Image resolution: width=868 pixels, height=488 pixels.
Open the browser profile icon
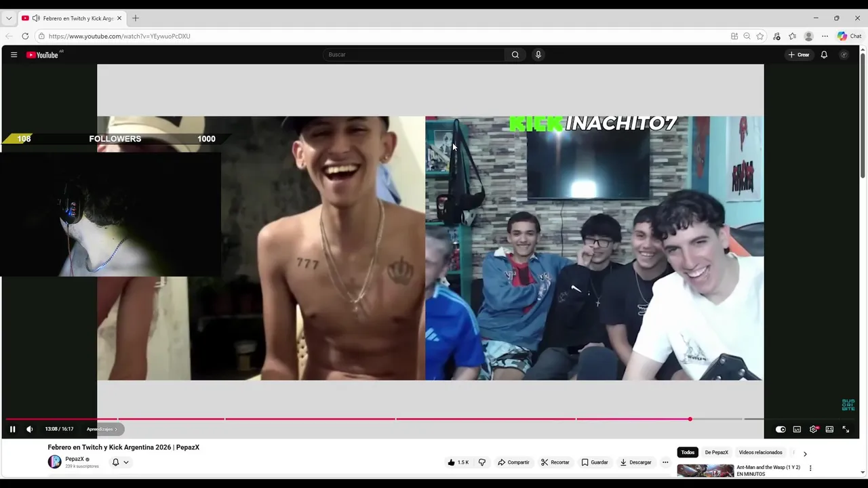point(808,36)
